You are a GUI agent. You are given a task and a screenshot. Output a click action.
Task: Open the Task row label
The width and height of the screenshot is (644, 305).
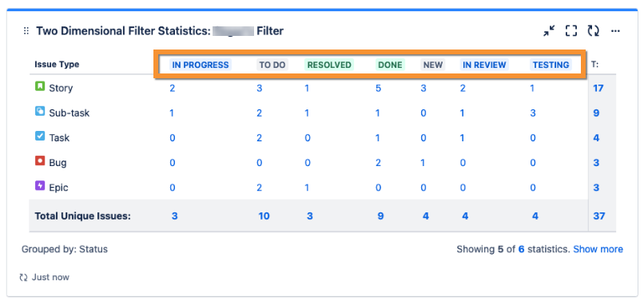coord(59,138)
